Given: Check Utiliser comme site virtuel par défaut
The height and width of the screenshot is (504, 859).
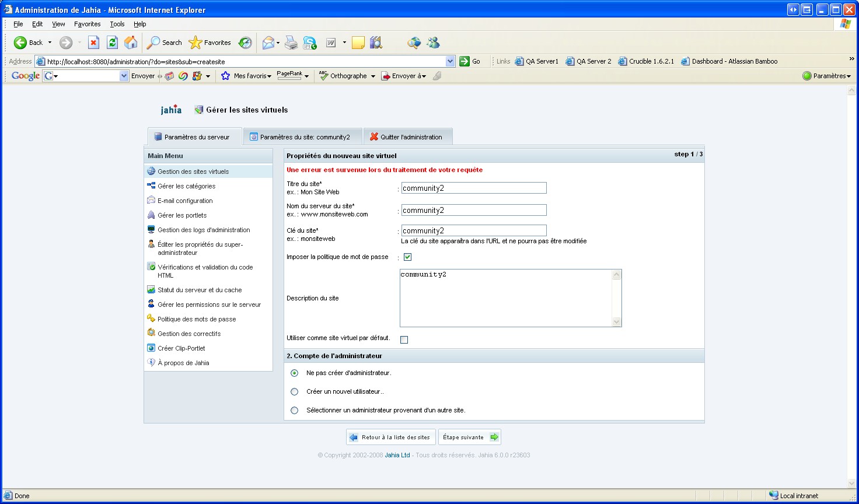Looking at the screenshot, I should click(x=404, y=339).
